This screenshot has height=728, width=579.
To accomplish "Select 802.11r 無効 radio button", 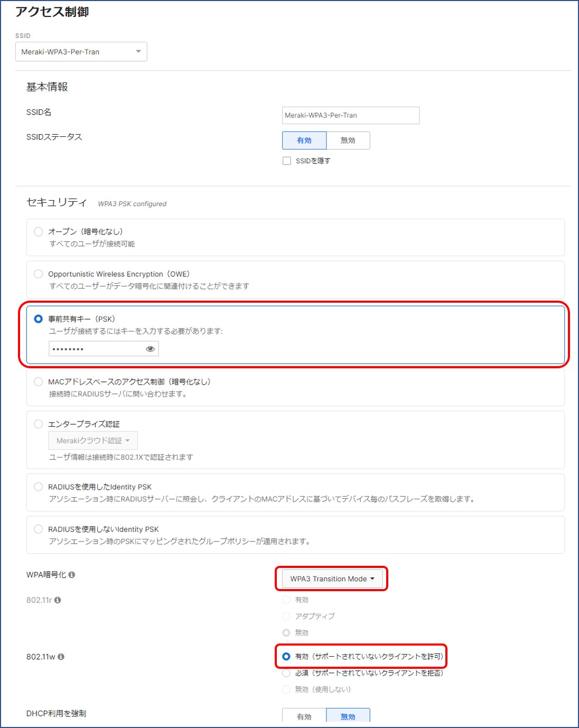I will (286, 633).
